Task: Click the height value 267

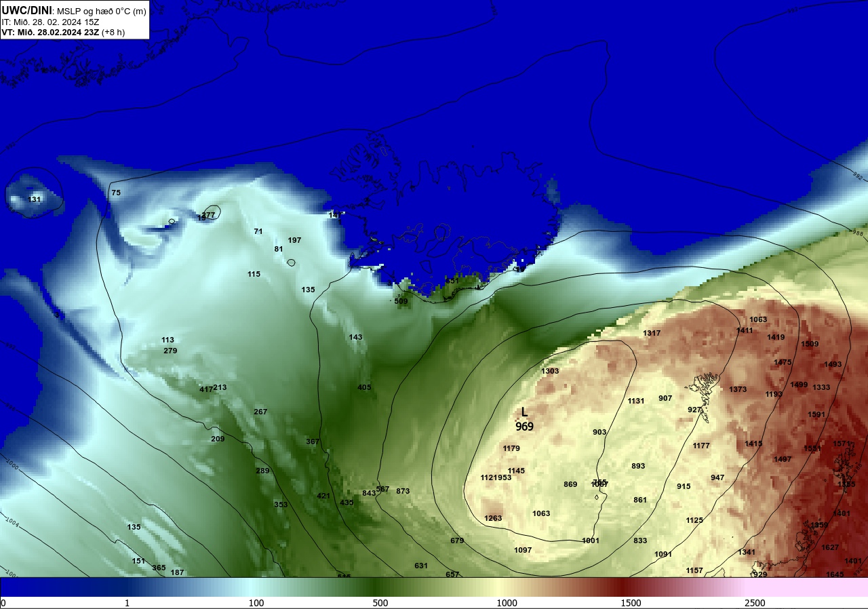Action: coord(260,412)
